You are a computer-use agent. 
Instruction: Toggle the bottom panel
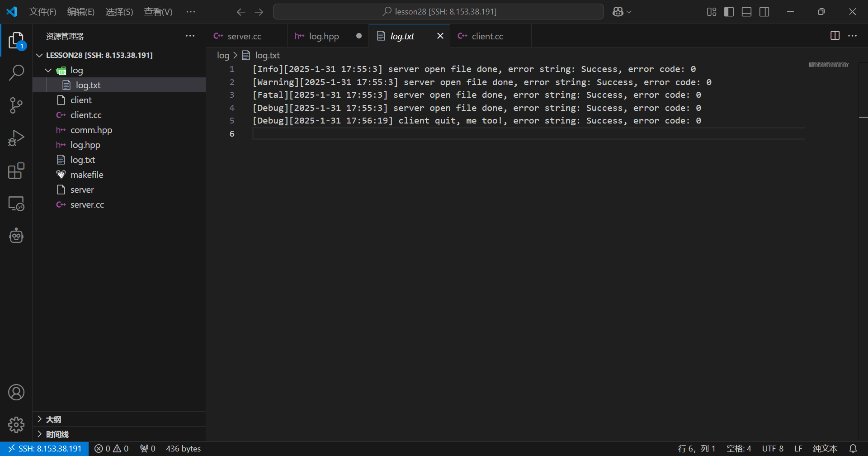click(747, 12)
